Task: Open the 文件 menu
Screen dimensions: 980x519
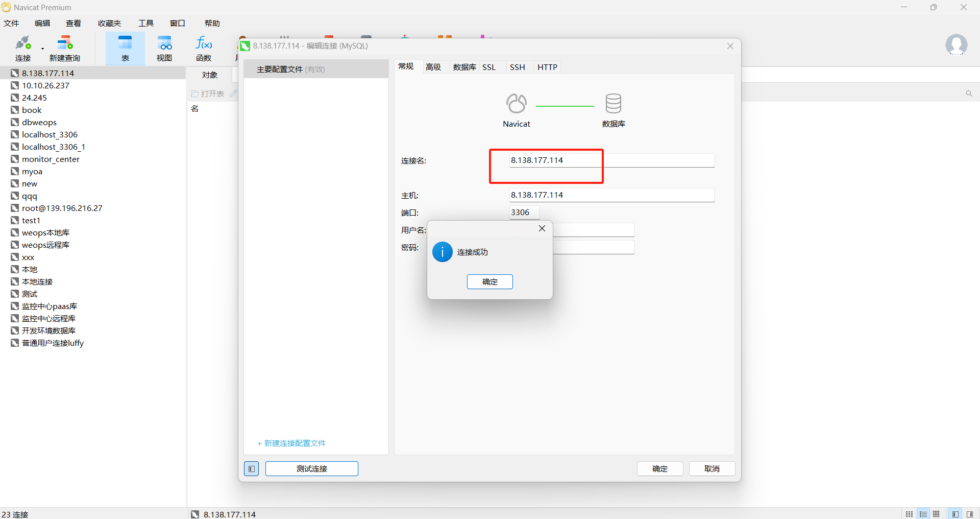Action: (11, 23)
